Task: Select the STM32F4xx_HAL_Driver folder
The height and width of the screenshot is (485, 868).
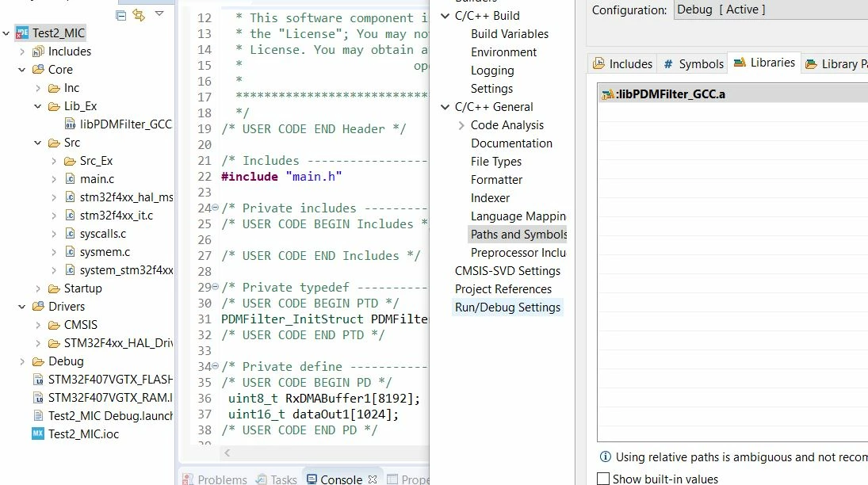Action: coord(118,343)
